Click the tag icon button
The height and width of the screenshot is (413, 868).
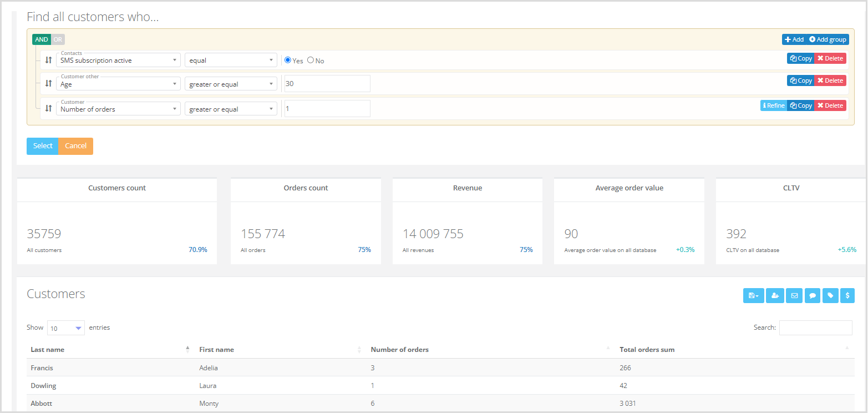pyautogui.click(x=830, y=296)
